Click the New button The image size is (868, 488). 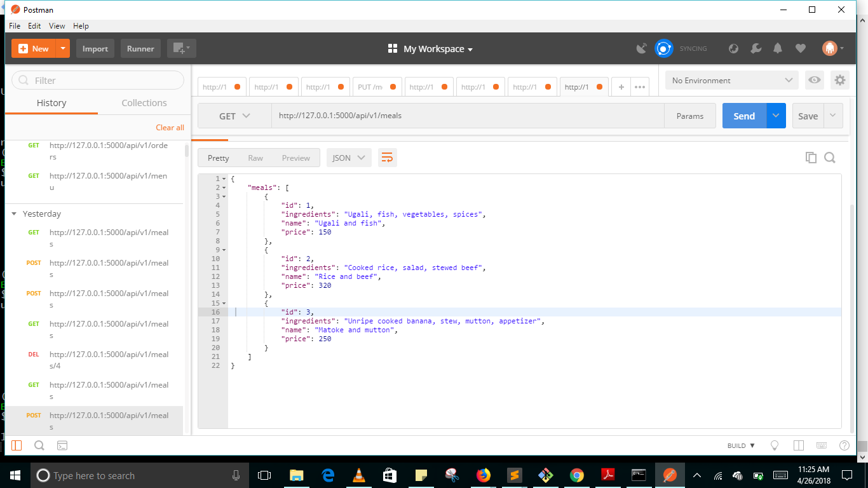(34, 48)
